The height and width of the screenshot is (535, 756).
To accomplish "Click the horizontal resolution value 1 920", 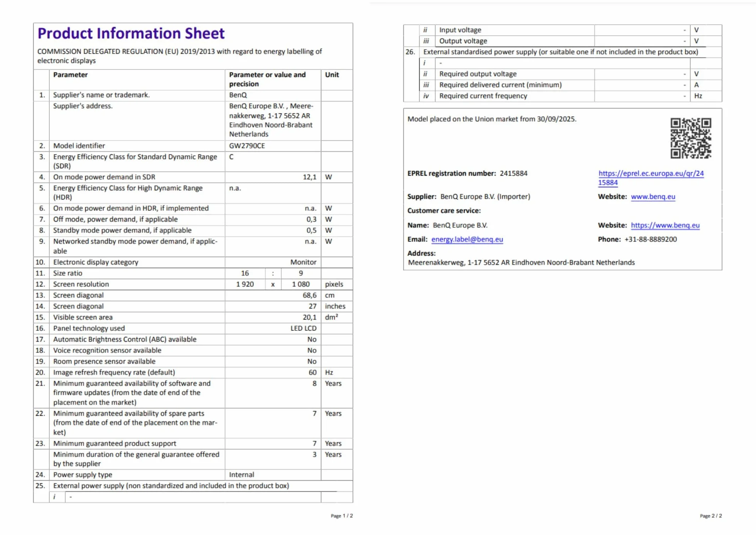I will pyautogui.click(x=245, y=284).
